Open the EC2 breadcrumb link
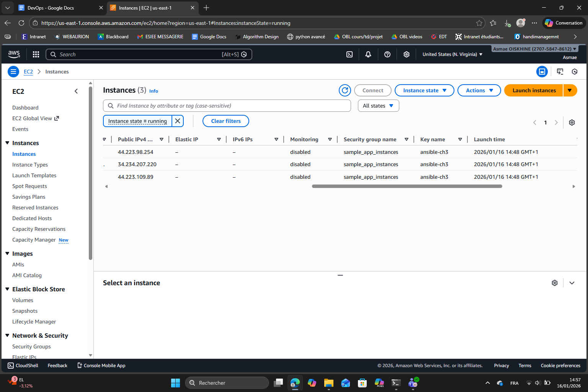The height and width of the screenshot is (392, 588). pyautogui.click(x=28, y=72)
